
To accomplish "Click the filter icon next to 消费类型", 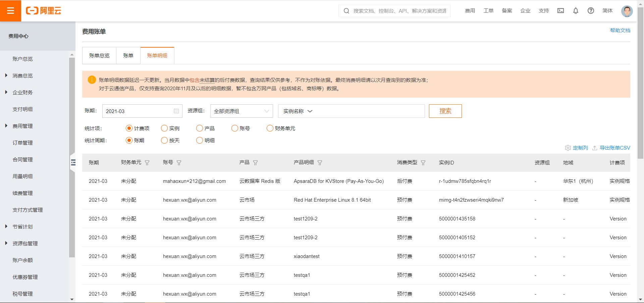I will click(423, 163).
